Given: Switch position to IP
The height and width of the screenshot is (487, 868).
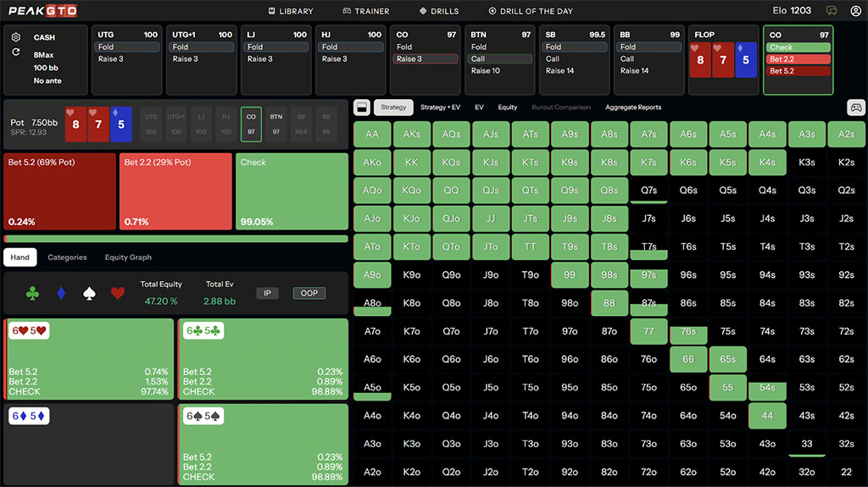Looking at the screenshot, I should [267, 293].
